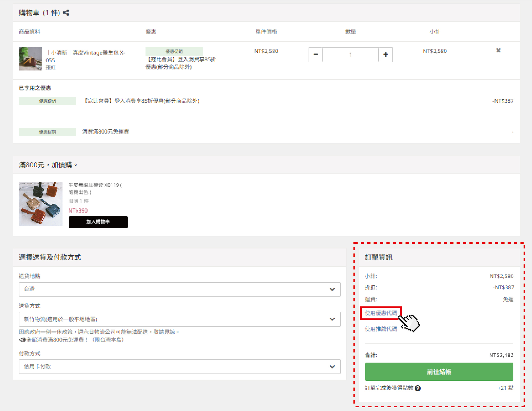
Task: Open the 付款方式 信用卡付款 dropdown
Action: point(180,366)
